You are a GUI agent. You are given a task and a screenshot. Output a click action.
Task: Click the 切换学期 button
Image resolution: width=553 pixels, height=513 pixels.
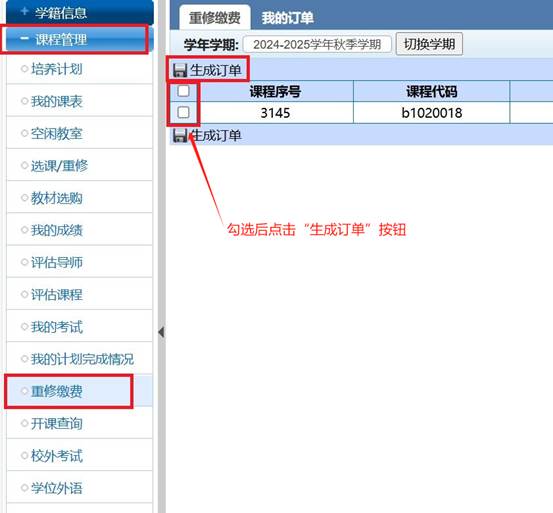click(429, 44)
